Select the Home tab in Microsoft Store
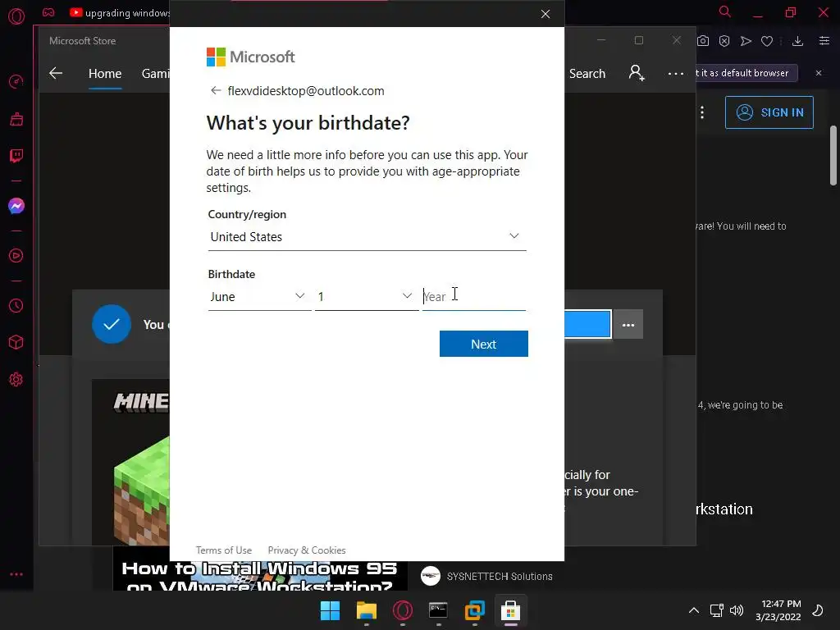The image size is (840, 630). [x=105, y=73]
